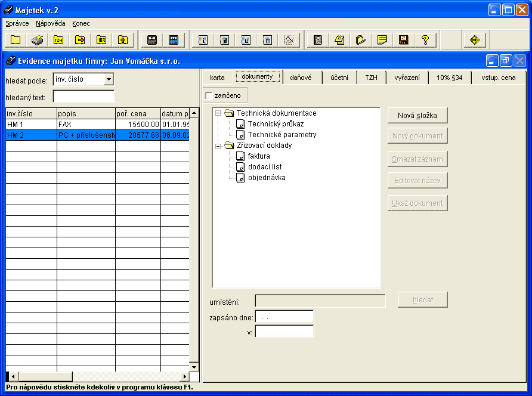Click the printer toolbar icon
The height and width of the screenshot is (396, 532).
pyautogui.click(x=37, y=40)
